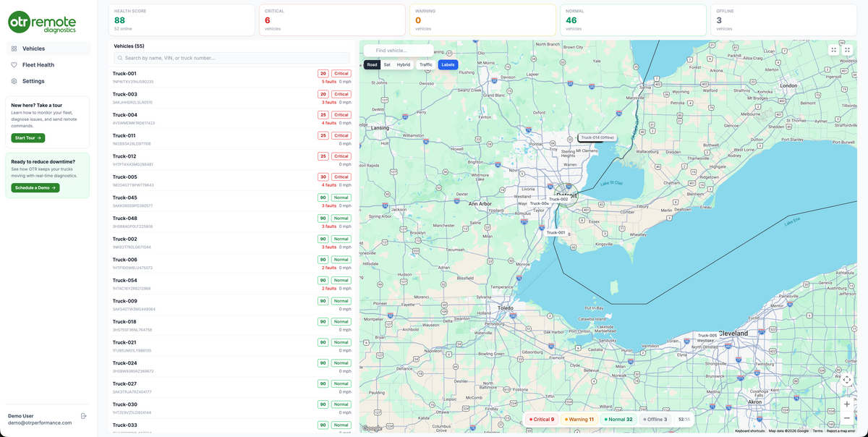
Task: Select the Truck-009 vehicle row
Action: [231, 305]
